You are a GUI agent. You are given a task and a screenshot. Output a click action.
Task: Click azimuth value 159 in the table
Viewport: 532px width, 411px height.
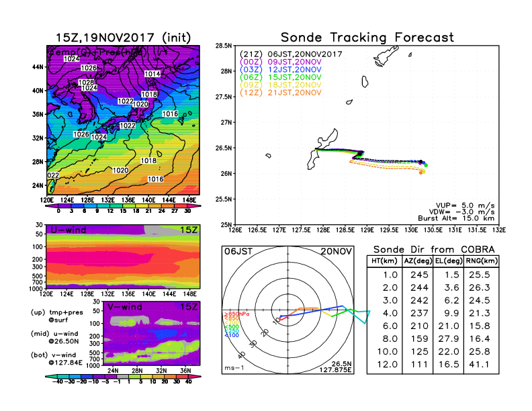(419, 338)
